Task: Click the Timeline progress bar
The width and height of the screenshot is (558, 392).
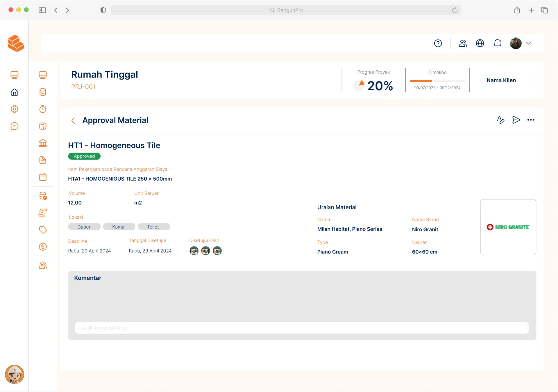Action: tap(437, 81)
